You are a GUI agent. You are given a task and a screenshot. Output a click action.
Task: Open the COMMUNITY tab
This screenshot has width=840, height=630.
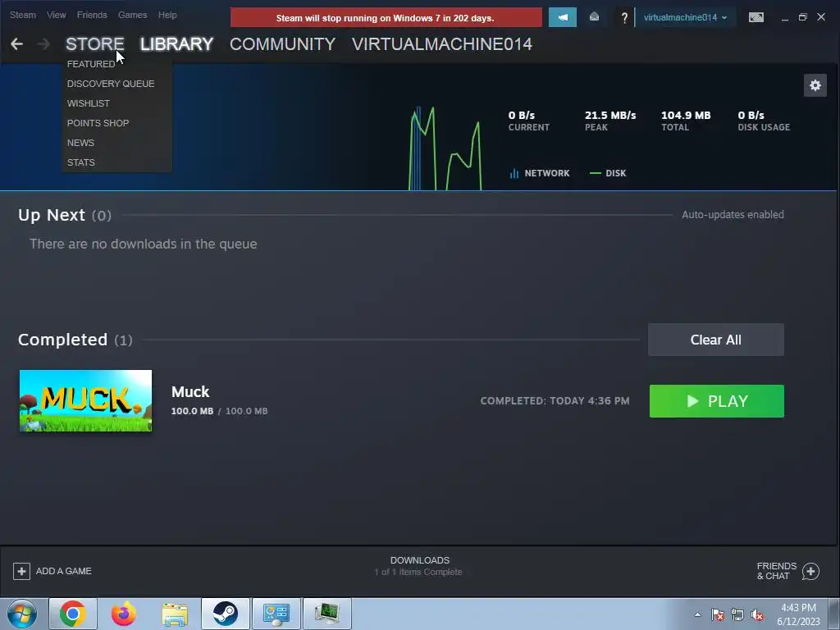pyautogui.click(x=282, y=44)
